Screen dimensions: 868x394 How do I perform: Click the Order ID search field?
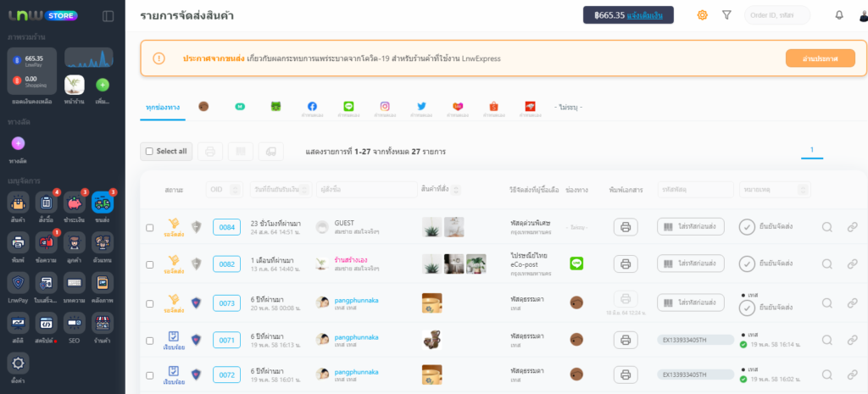tap(776, 15)
